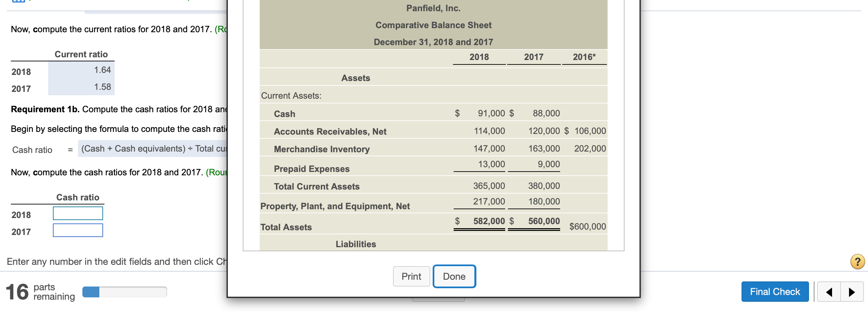Click 2017 Property, Plant, Equipment value 180,000
Image resolution: width=868 pixels, height=315 pixels.
[544, 201]
